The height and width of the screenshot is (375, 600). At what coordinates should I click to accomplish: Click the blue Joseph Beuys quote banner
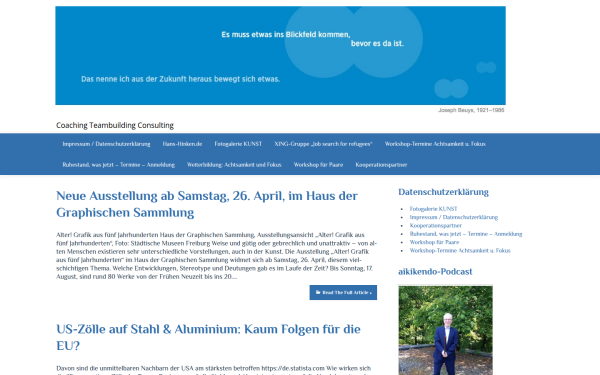280,55
